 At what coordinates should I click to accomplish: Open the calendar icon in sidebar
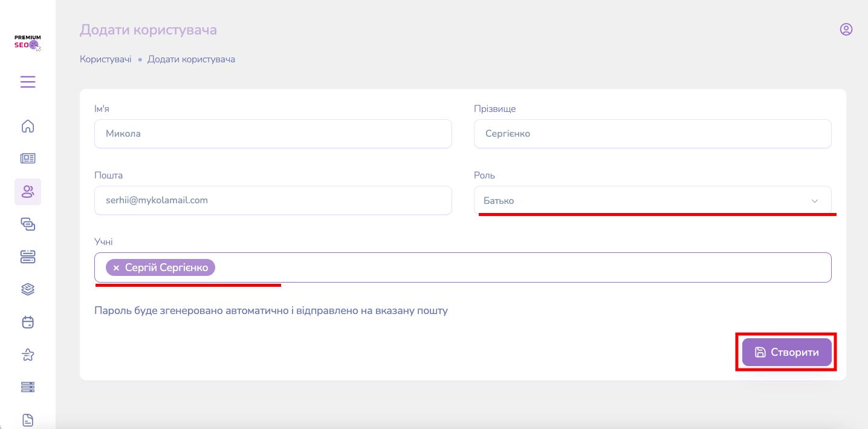28,323
